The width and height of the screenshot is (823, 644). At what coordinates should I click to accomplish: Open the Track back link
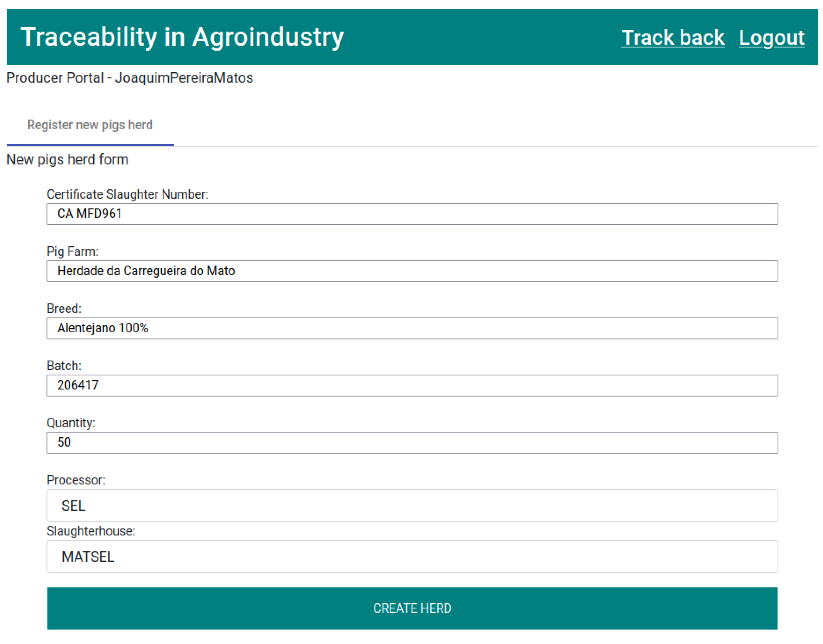[x=672, y=38]
